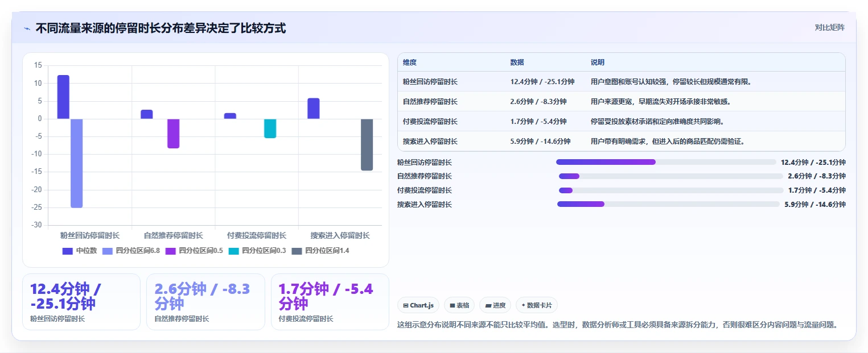Select the 搜索进入停留时长 table row name
Image resolution: width=868 pixels, height=353 pixels.
[430, 142]
